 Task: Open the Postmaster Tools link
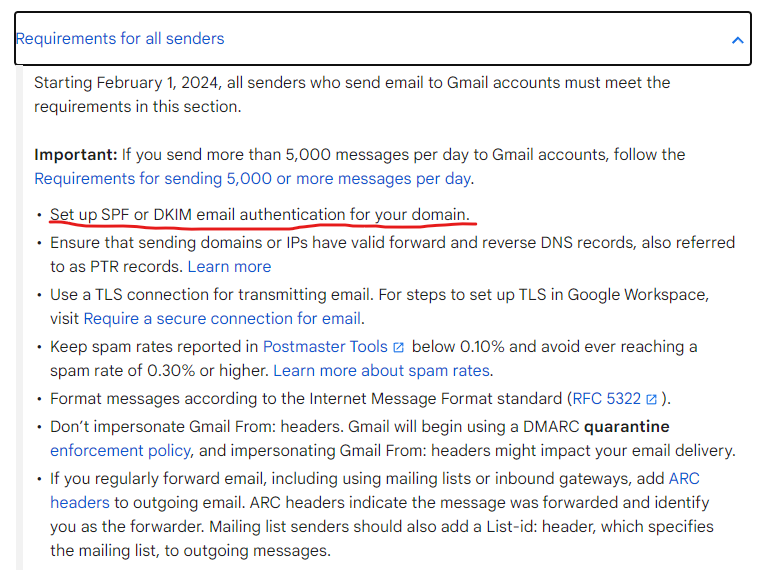(324, 347)
